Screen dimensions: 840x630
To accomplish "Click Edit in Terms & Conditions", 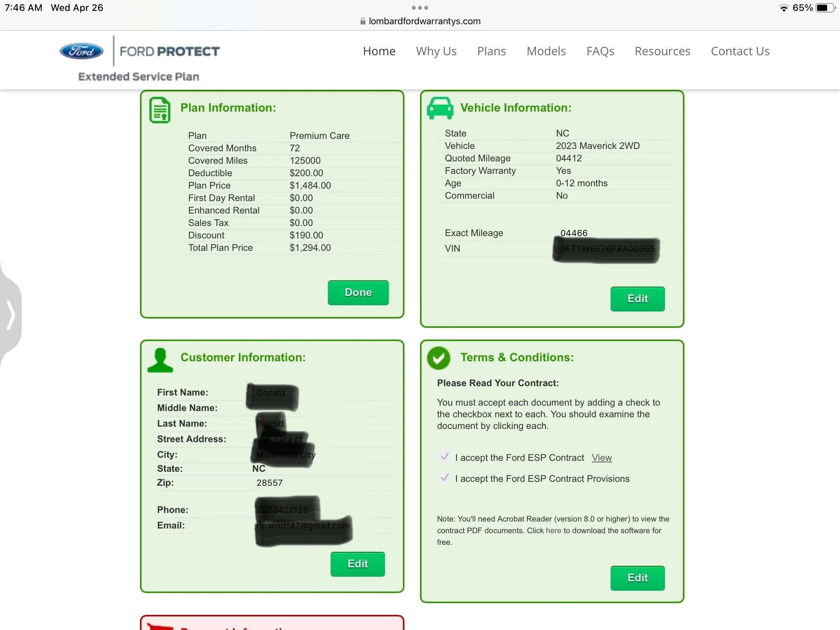I will [x=638, y=578].
